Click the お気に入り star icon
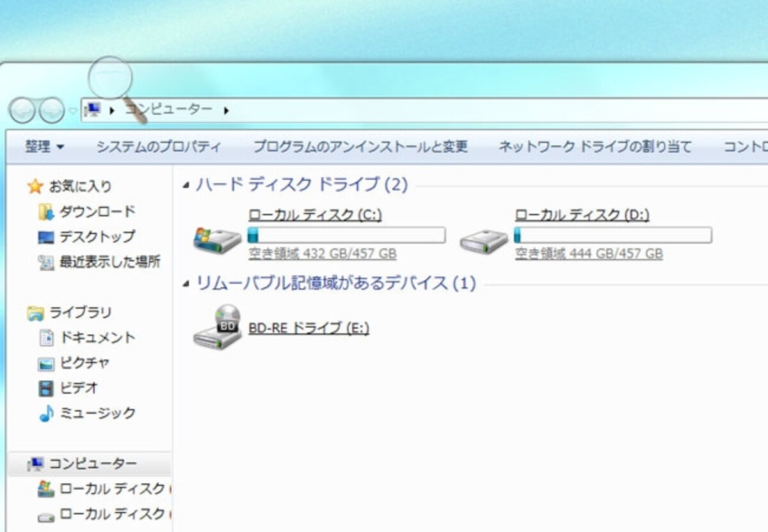This screenshot has width=768, height=532. 35,186
